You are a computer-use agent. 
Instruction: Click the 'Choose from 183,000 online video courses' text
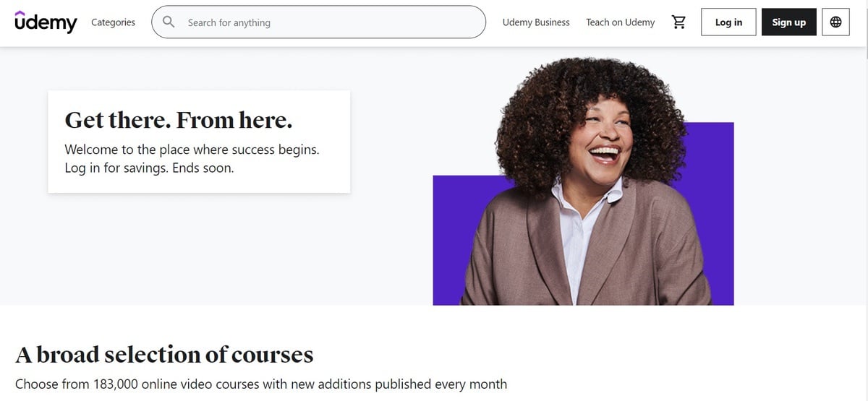(261, 384)
